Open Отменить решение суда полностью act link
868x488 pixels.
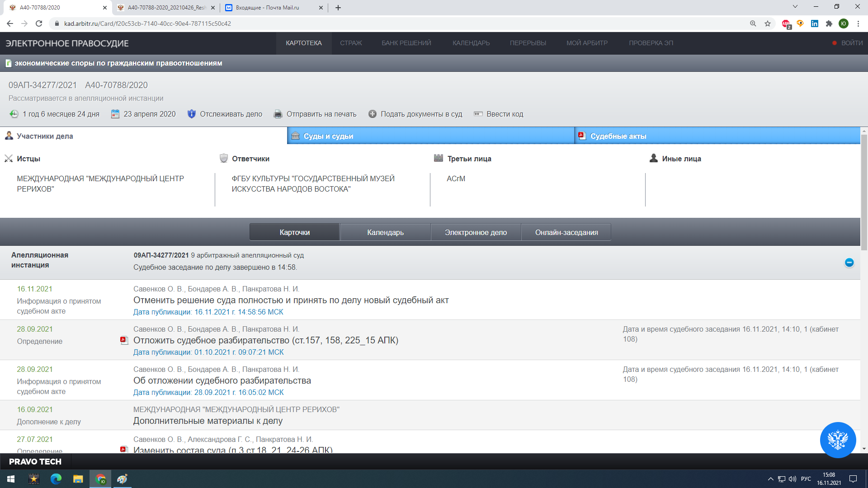pyautogui.click(x=291, y=300)
